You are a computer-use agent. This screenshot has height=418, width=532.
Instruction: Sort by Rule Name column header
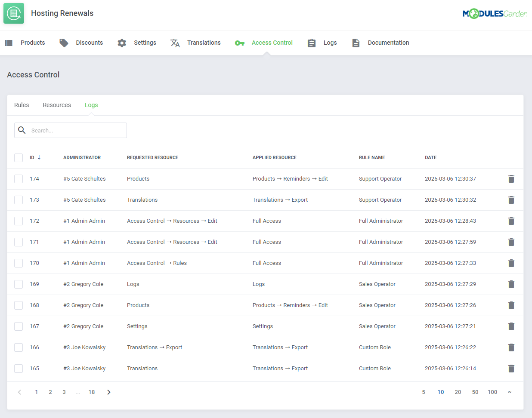click(x=372, y=157)
